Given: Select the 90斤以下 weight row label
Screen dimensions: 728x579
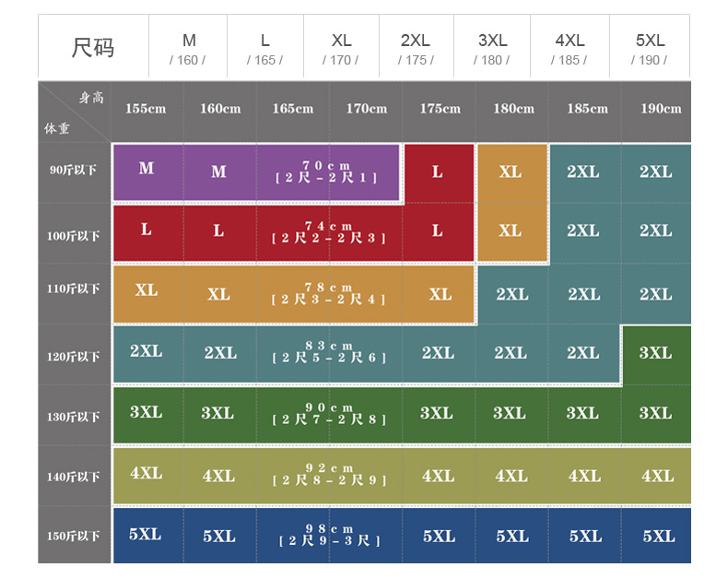Looking at the screenshot, I should (x=74, y=171).
